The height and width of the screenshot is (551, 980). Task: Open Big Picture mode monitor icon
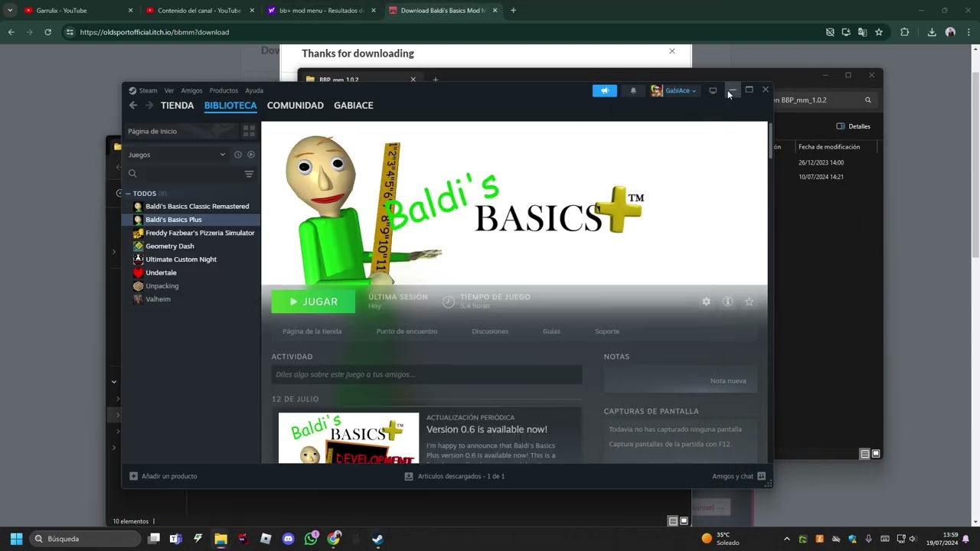713,90
